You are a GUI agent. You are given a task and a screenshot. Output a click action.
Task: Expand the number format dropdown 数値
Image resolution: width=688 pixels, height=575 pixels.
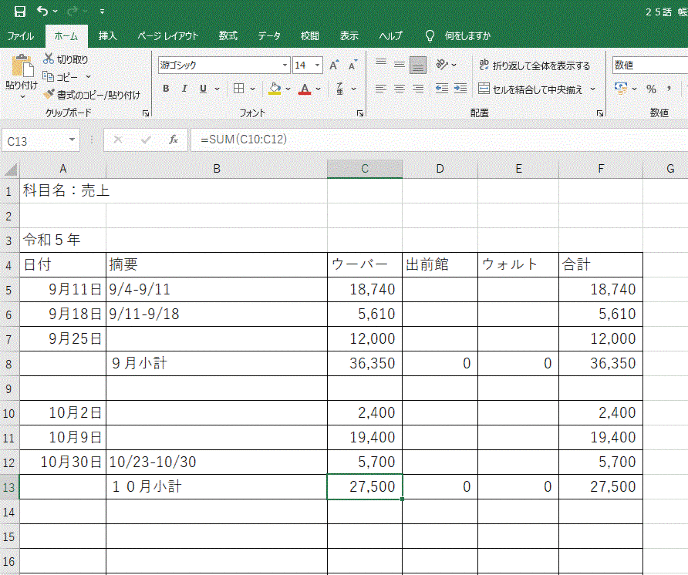[x=648, y=65]
